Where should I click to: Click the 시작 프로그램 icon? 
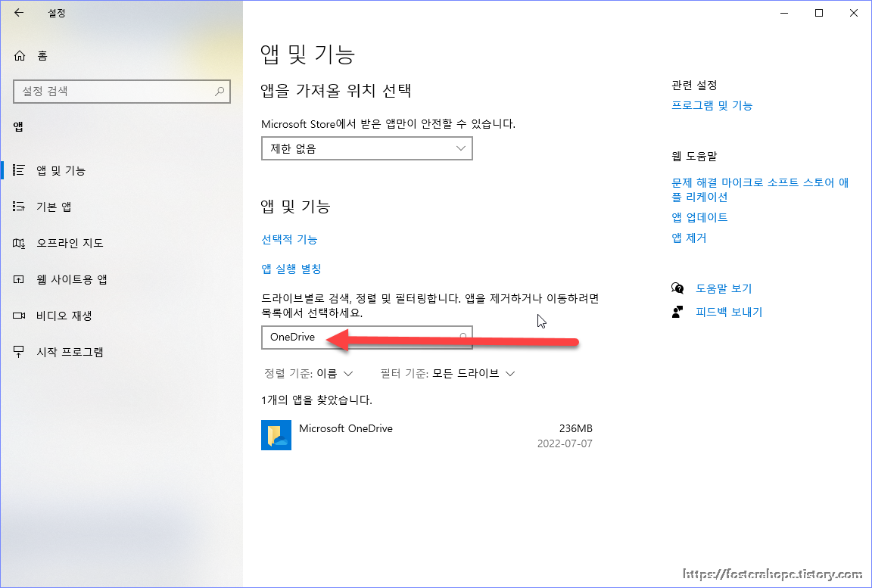click(18, 352)
